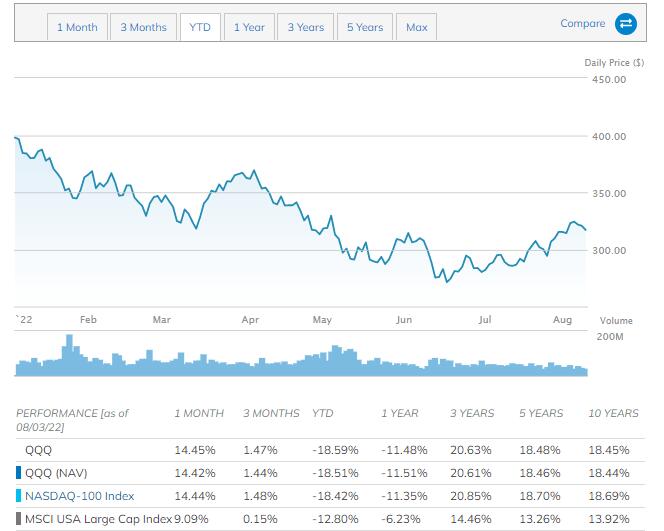Viewport: 664px width, 531px height.
Task: Click the price line peak near April
Action: pos(254,171)
